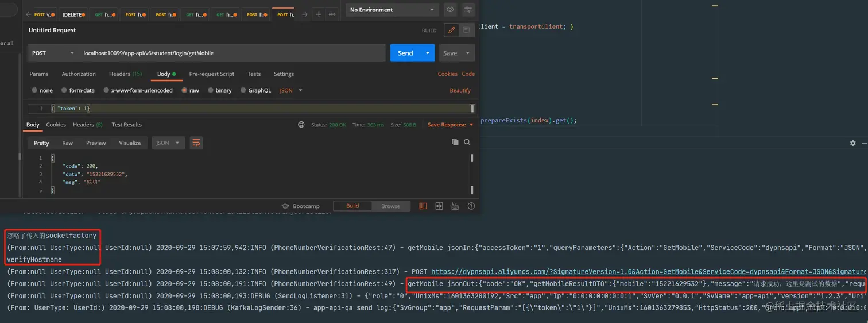Open the Save Response dropdown
The width and height of the screenshot is (868, 323).
point(451,125)
